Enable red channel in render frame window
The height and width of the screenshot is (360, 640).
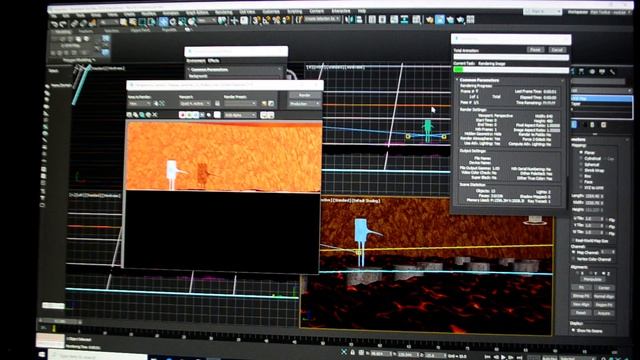click(x=182, y=115)
